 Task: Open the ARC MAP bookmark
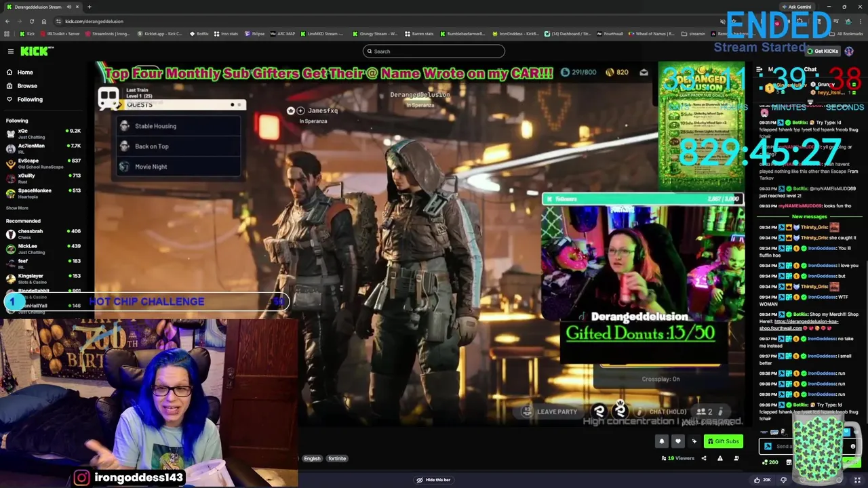pyautogui.click(x=283, y=33)
